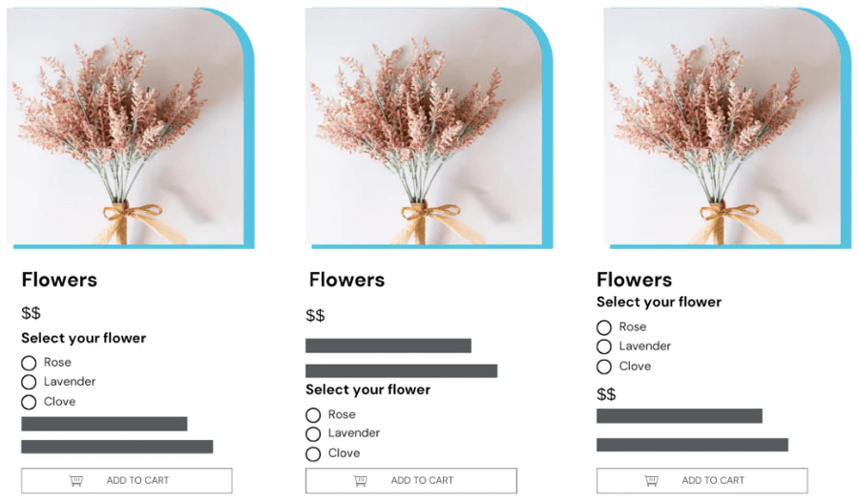
Task: Pick Rose in the right card
Action: click(x=604, y=327)
